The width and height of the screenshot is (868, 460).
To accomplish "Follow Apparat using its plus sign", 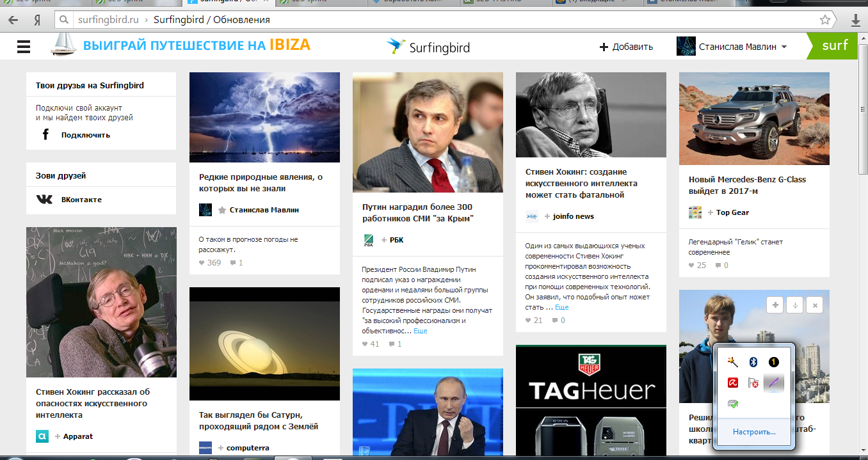I will point(58,436).
